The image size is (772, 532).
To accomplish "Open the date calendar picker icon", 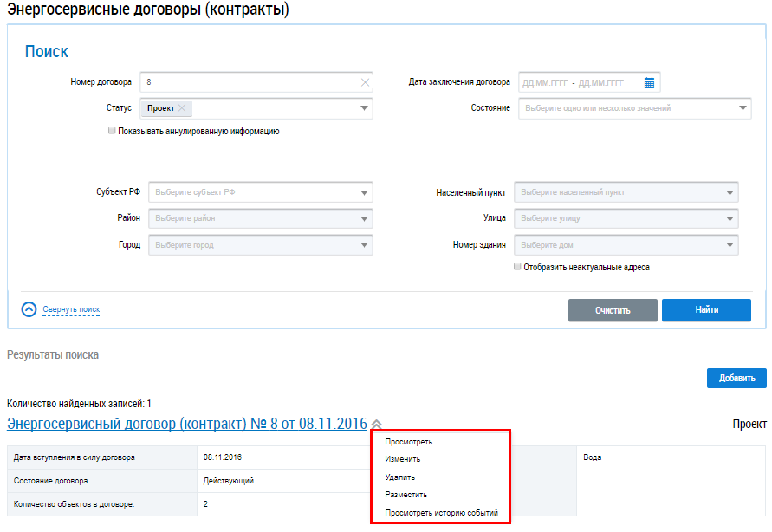I will [x=649, y=82].
